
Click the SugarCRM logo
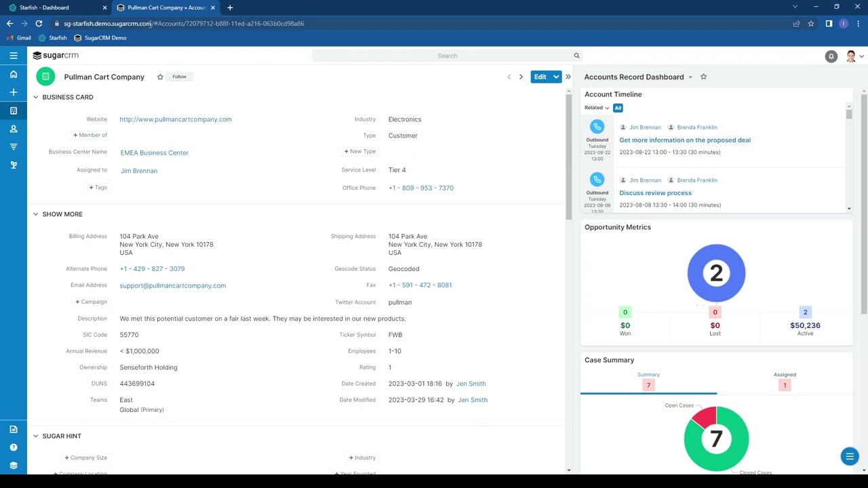[x=56, y=56]
